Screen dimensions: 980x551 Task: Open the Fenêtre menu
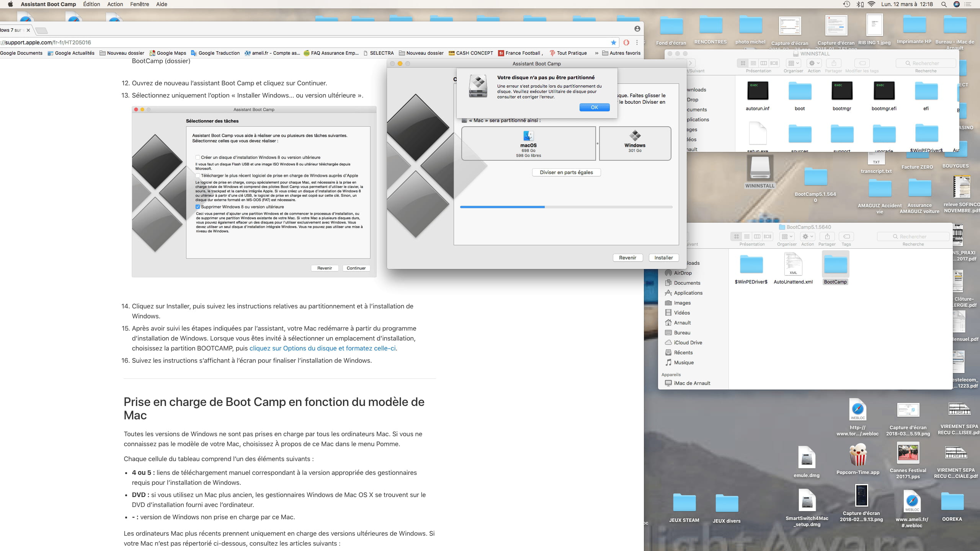[139, 4]
